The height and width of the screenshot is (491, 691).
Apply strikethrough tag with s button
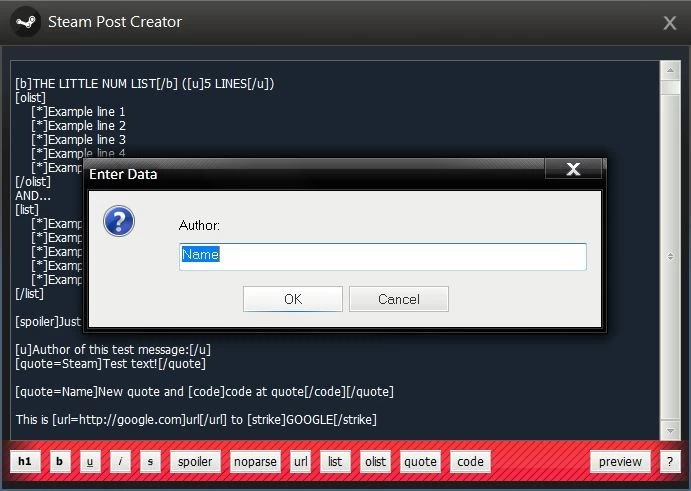click(150, 461)
